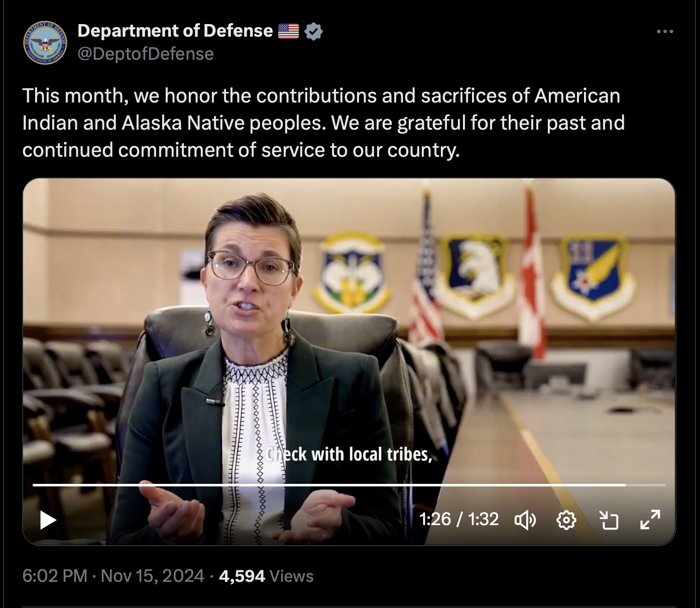Click the 1:26 / 1:32 time display

459,519
